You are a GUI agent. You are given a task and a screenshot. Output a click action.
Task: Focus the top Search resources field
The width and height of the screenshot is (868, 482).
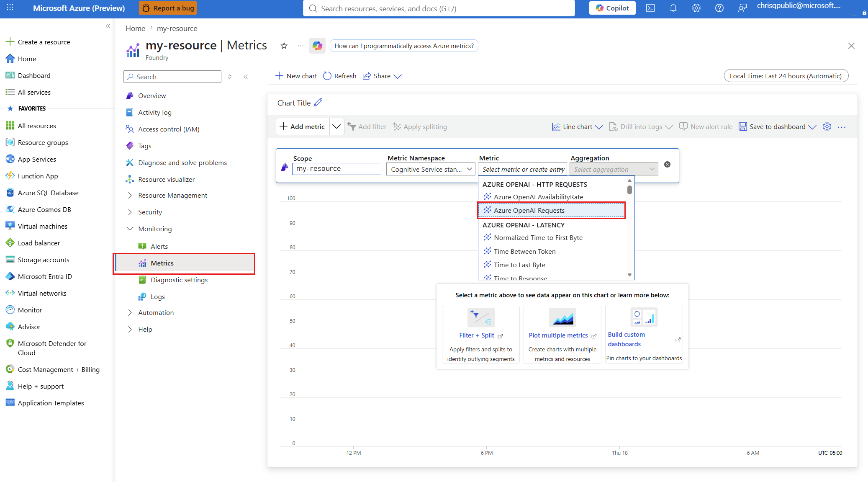[x=439, y=8]
